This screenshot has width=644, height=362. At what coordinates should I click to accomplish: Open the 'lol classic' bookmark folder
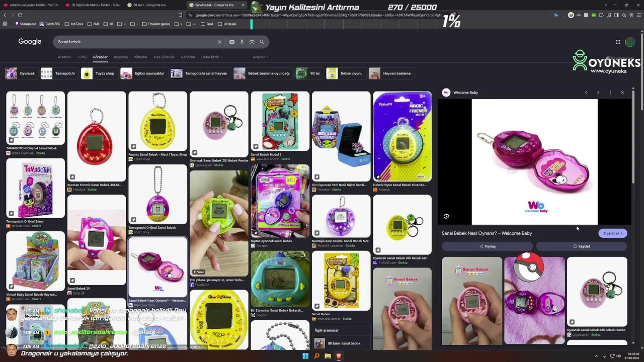pos(227,24)
